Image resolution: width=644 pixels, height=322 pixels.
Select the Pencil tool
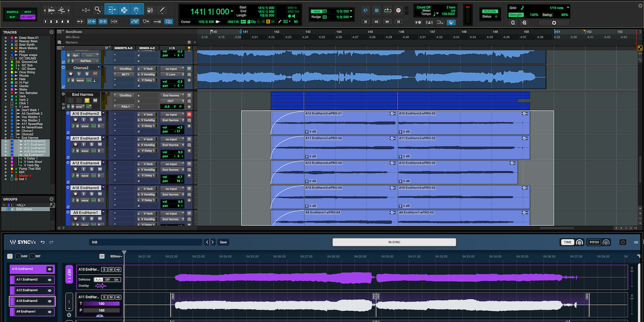163,9
